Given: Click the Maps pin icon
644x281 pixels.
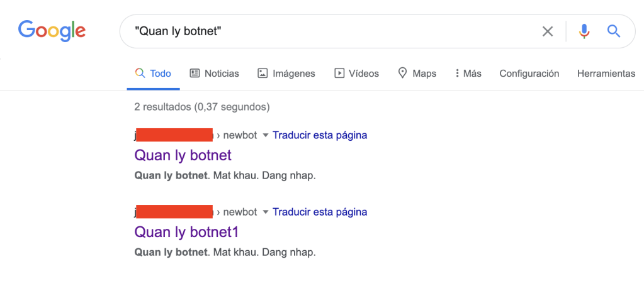Looking at the screenshot, I should [403, 74].
